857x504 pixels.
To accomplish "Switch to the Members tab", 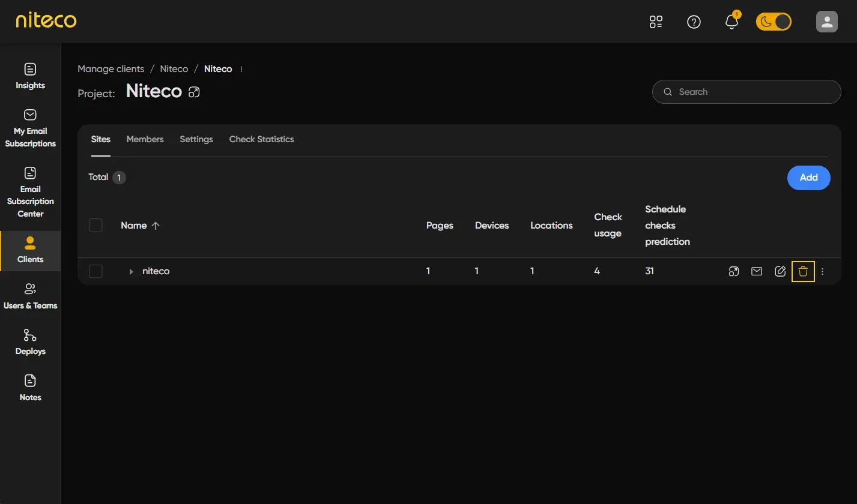I will point(145,139).
